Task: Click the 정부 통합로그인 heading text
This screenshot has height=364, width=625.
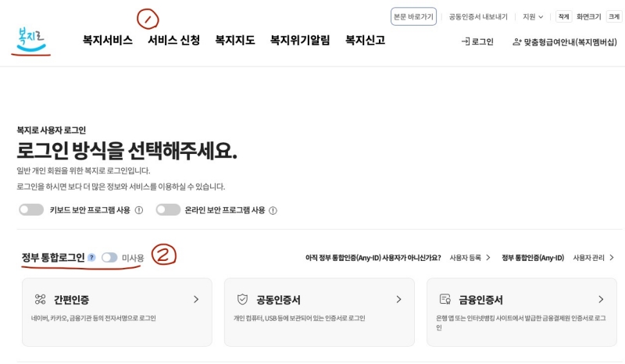Action: coord(53,258)
